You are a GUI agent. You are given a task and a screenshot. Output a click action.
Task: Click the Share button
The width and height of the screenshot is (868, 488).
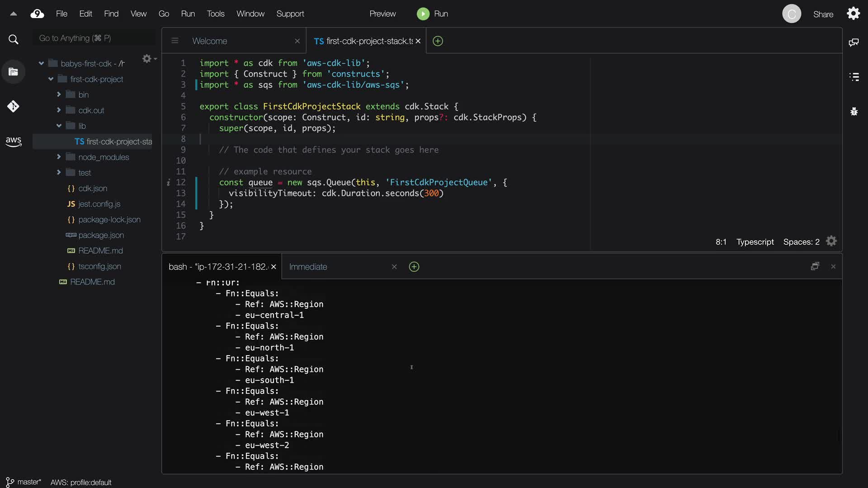tap(823, 14)
